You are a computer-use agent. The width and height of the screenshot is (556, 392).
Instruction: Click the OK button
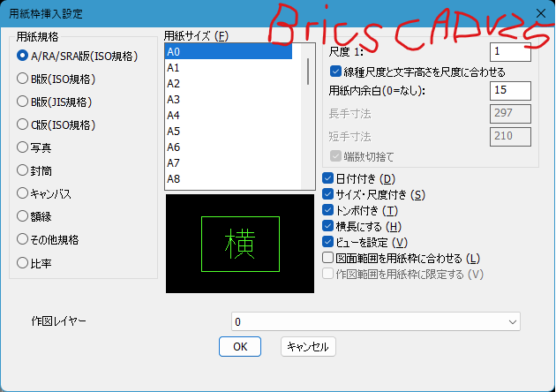coord(240,347)
